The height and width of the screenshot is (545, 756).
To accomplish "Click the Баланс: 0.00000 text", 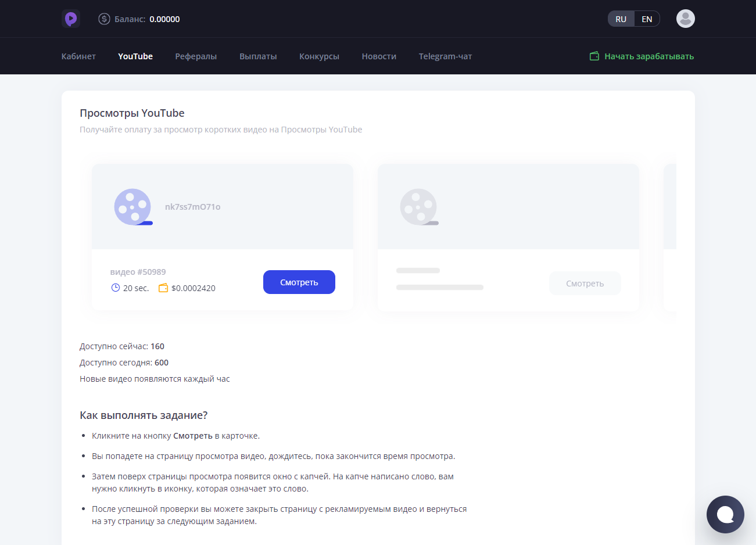I will (x=147, y=19).
